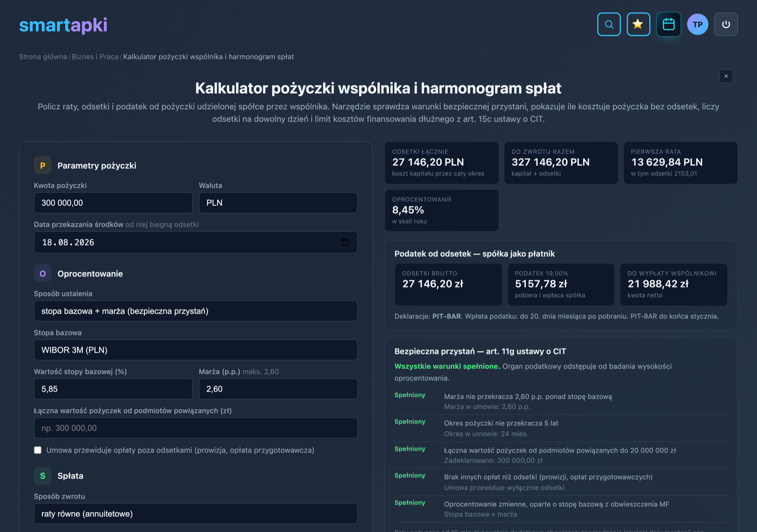Open the search icon button
This screenshot has height=532, width=757.
pyautogui.click(x=609, y=24)
